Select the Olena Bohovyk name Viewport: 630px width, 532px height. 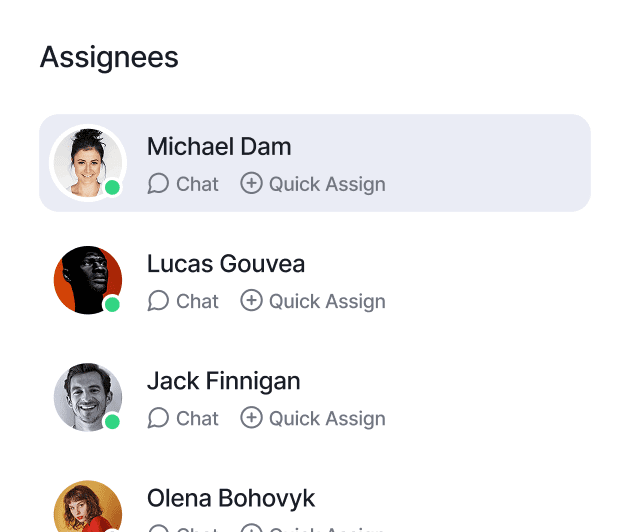231,498
